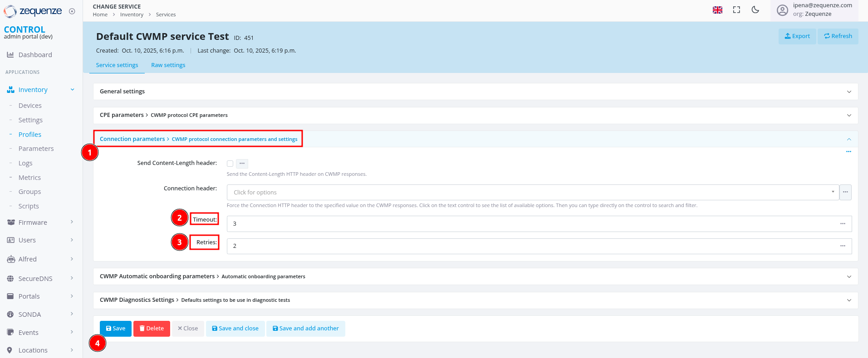868x358 pixels.
Task: Enter fullscreen mode with the expand icon
Action: (x=736, y=10)
